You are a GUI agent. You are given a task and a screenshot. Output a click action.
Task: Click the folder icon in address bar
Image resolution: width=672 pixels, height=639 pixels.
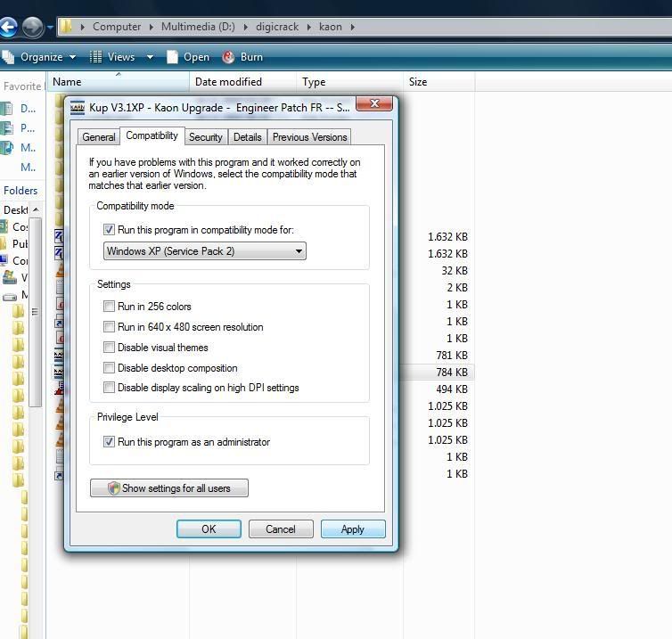(66, 27)
